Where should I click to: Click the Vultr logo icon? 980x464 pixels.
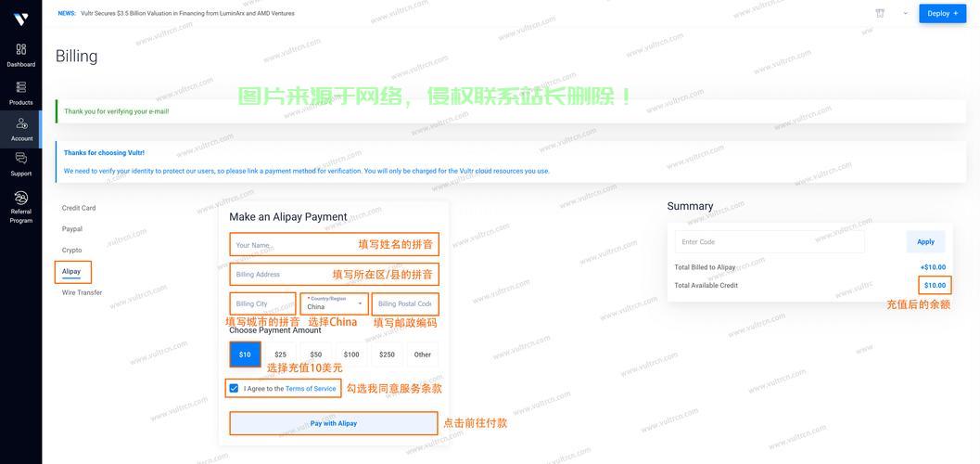coord(20,19)
